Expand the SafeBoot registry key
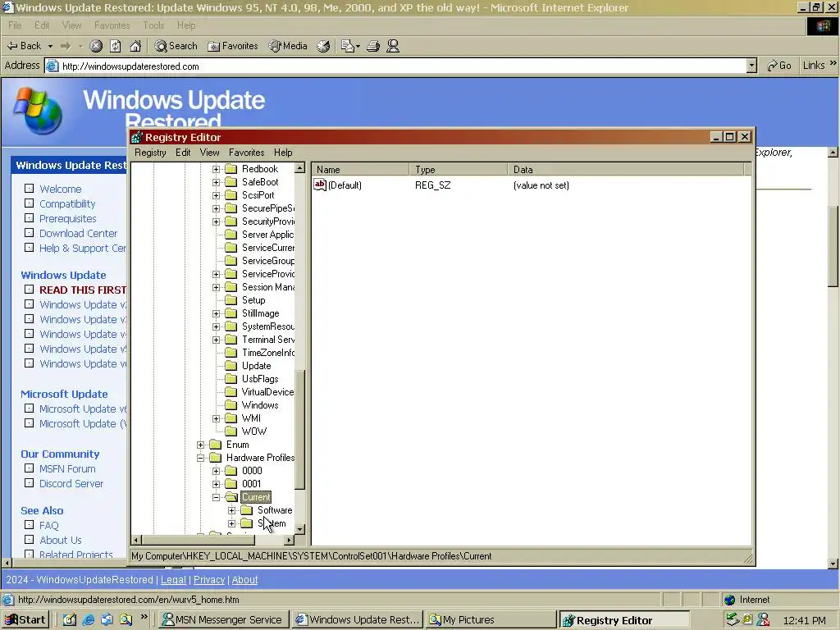The width and height of the screenshot is (840, 630). [216, 182]
